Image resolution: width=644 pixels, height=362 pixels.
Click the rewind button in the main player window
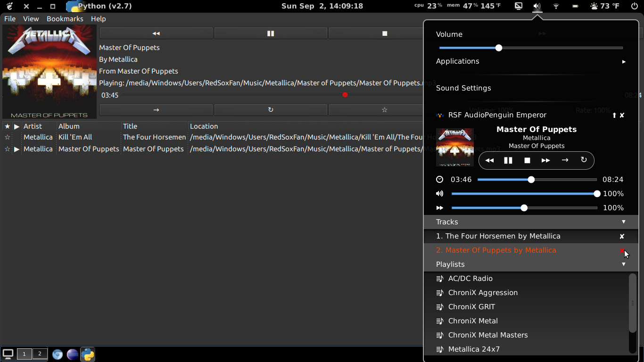tap(156, 33)
